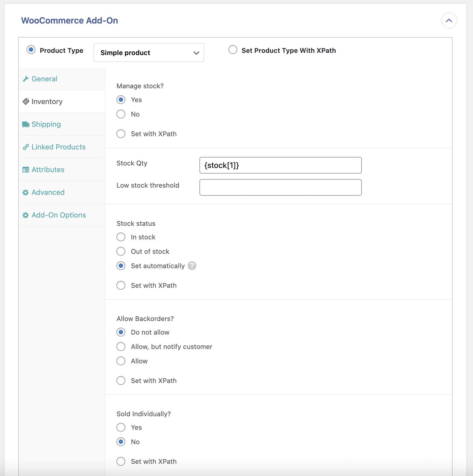Screen dimensions: 473x476
Task: Select Set with XPath under Stock status
Action: 121,285
